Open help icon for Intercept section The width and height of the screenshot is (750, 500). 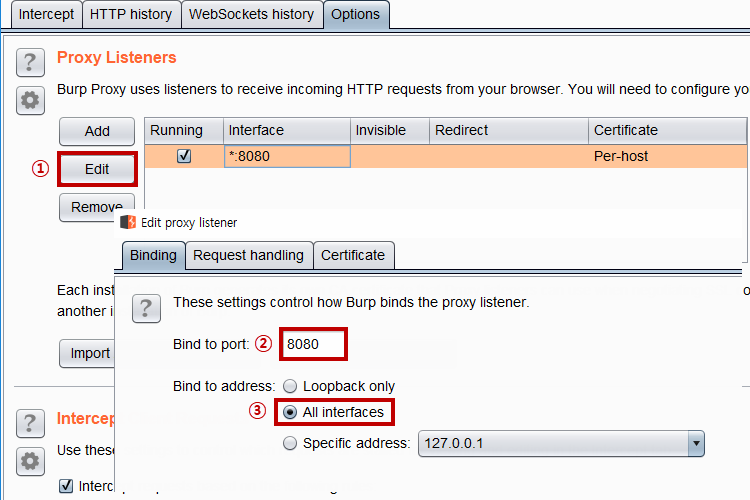click(x=30, y=423)
